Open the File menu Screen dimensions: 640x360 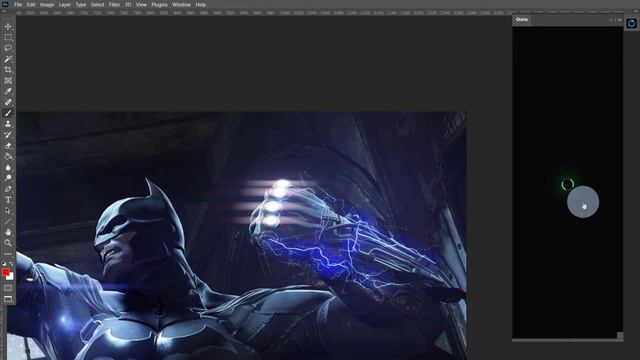click(18, 5)
